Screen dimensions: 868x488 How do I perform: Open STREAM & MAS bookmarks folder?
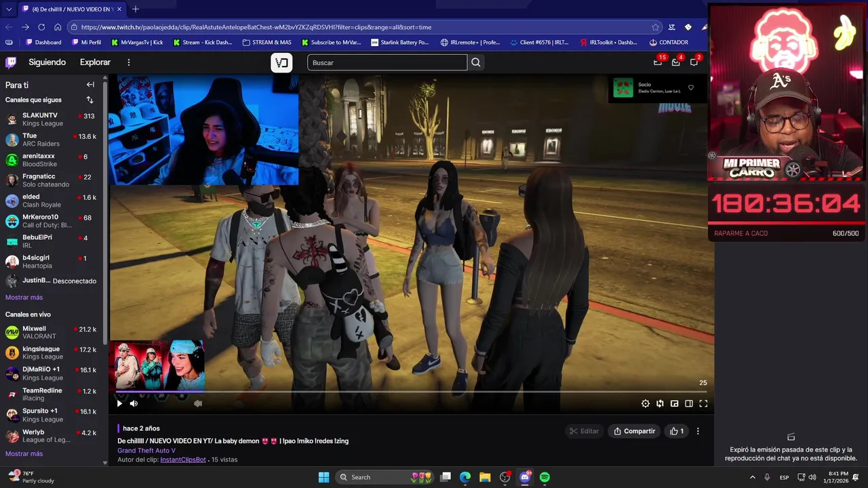[267, 42]
